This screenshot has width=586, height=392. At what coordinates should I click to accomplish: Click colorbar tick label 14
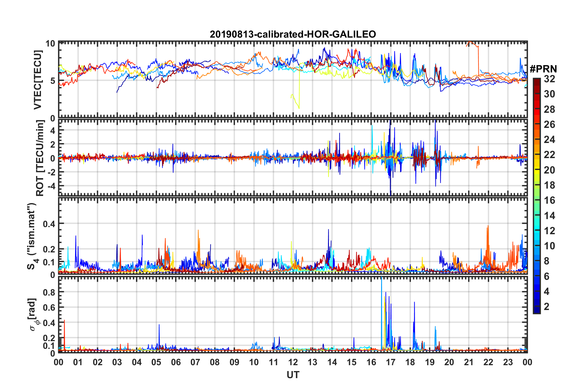(549, 216)
